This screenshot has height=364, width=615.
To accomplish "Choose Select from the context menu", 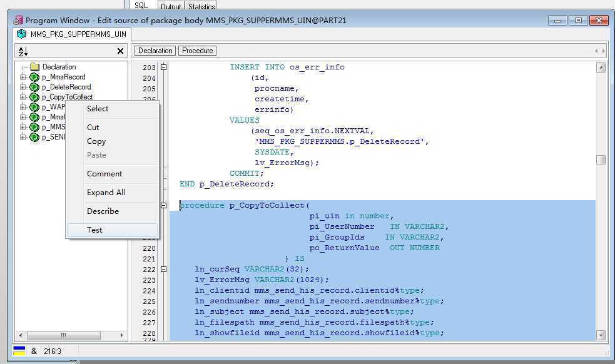I will click(x=113, y=109).
